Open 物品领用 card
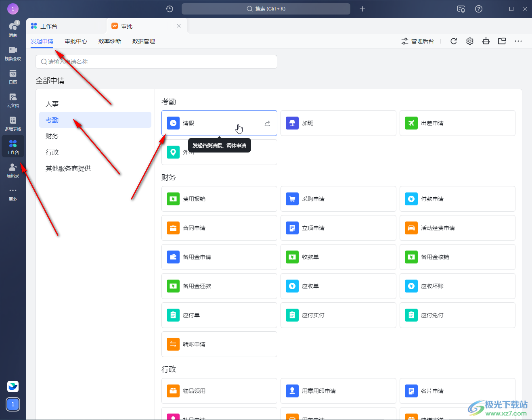This screenshot has width=532, height=420. tap(219, 391)
